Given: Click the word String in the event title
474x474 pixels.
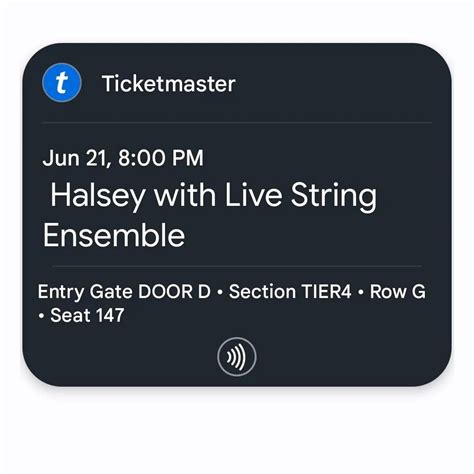Looking at the screenshot, I should pyautogui.click(x=334, y=197).
